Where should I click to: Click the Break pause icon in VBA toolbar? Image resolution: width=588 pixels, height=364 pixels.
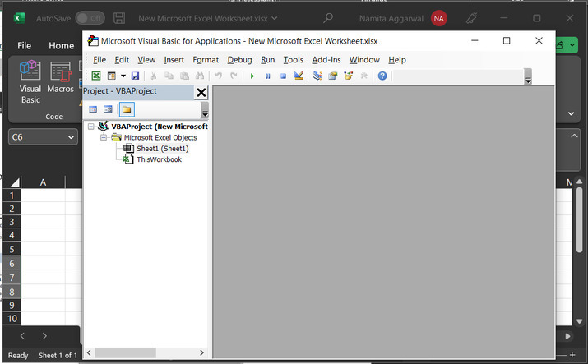tap(268, 76)
